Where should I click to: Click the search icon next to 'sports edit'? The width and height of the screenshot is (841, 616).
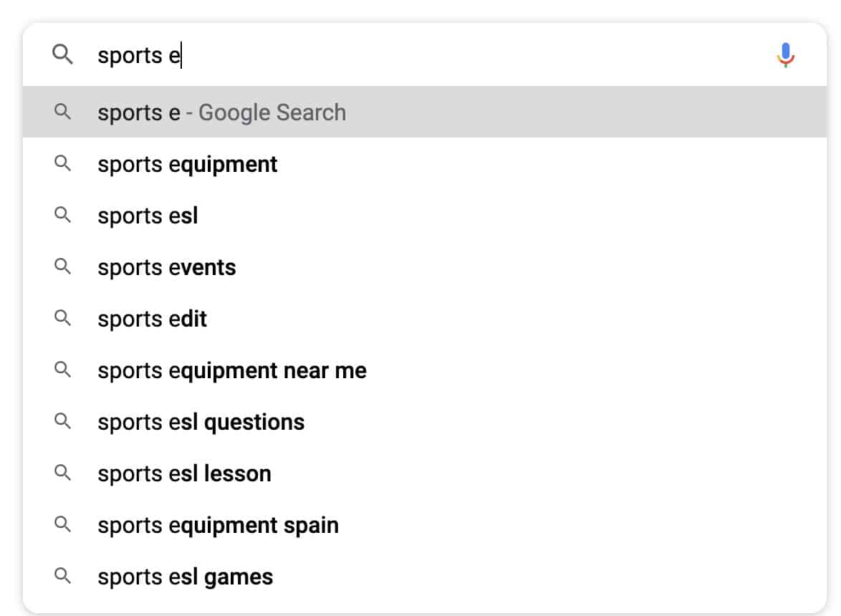[63, 318]
